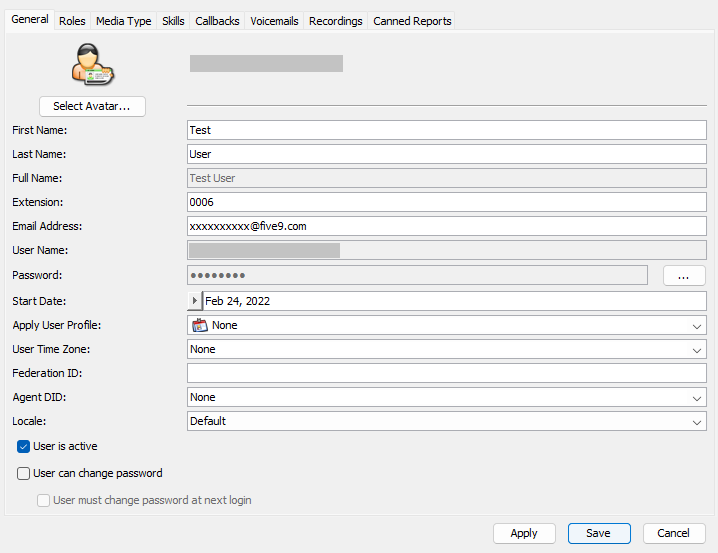The image size is (718, 553).
Task: Focus the Last Name field
Action: coord(446,154)
